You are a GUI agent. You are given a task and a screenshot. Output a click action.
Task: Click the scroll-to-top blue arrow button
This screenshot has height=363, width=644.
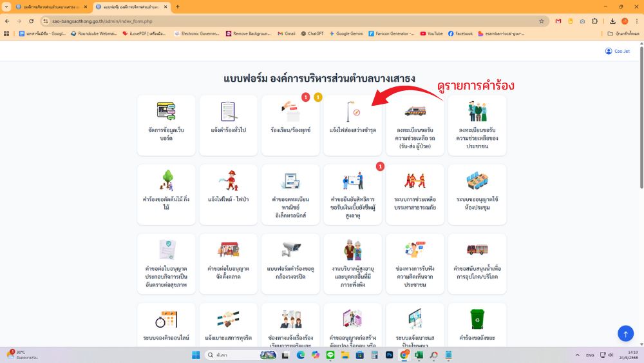(625, 333)
